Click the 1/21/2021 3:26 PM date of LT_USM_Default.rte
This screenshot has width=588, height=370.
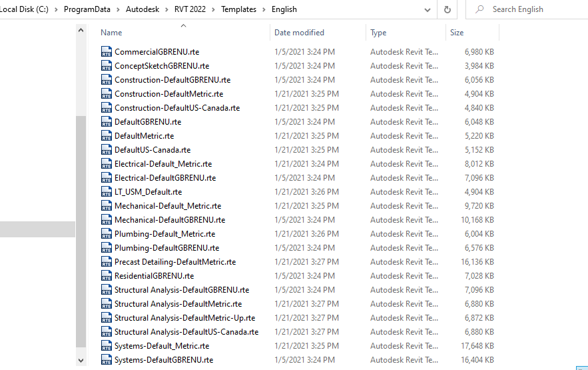(306, 192)
